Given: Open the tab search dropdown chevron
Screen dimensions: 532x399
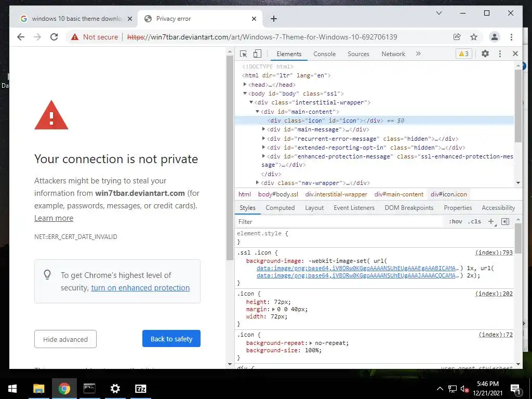Looking at the screenshot, I should pos(438,13).
